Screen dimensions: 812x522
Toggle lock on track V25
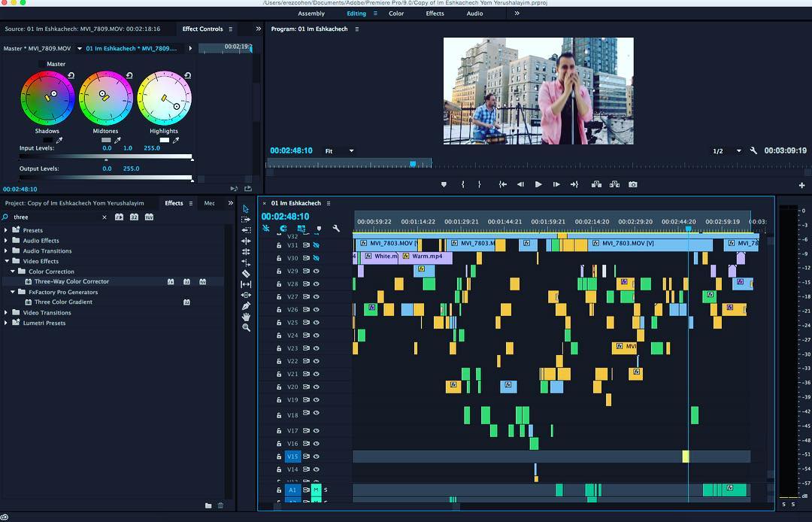(x=279, y=323)
